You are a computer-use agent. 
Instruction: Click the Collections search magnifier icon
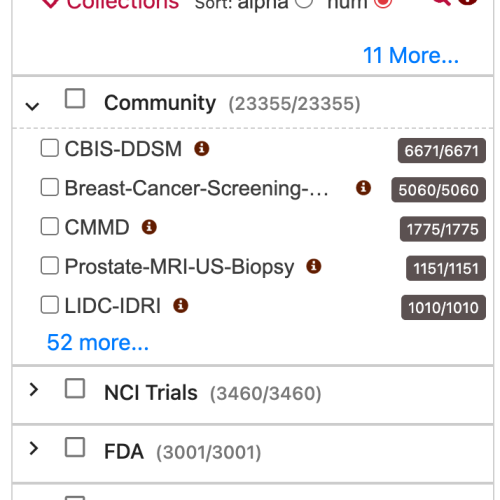442,2
